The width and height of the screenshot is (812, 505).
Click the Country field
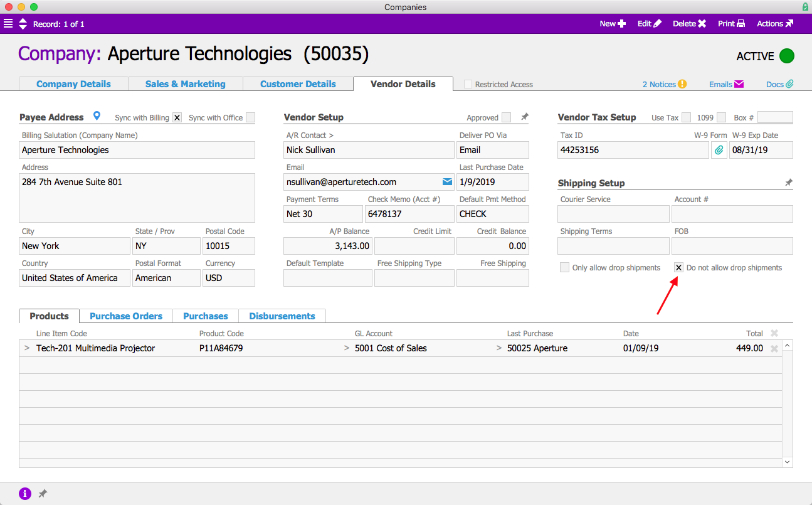pos(75,278)
